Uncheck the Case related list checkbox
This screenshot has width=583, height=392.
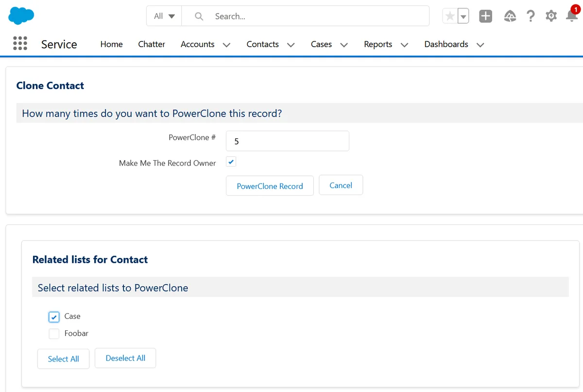pos(54,317)
